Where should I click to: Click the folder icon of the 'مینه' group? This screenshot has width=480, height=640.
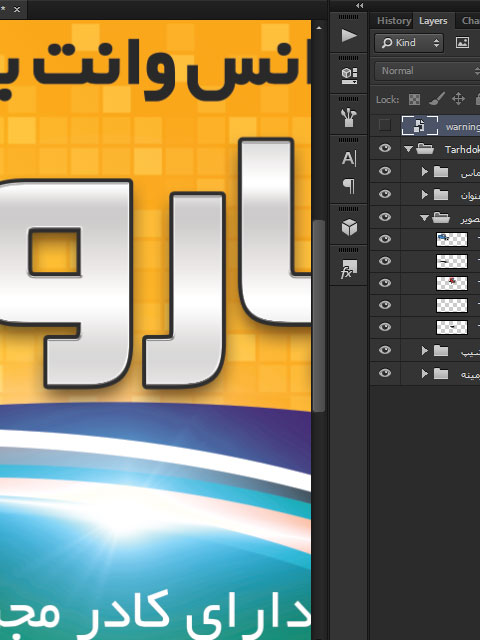point(441,373)
